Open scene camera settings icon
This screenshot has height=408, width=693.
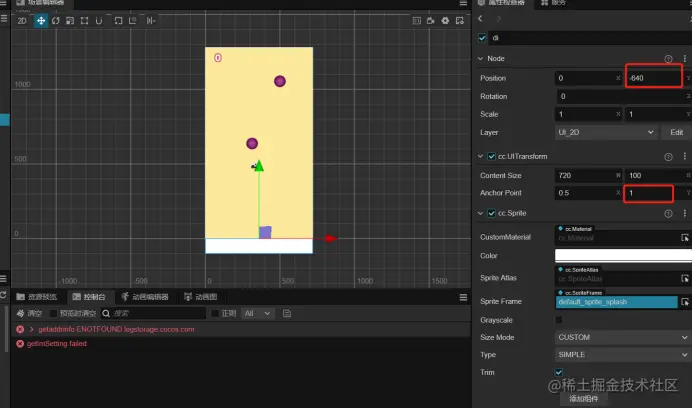(x=430, y=21)
